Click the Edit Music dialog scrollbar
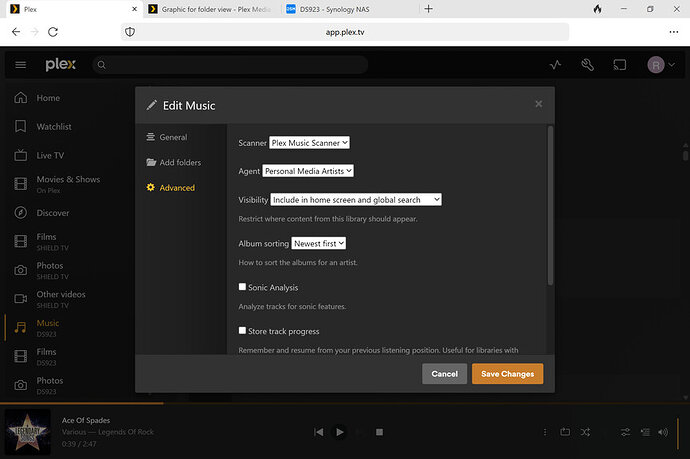This screenshot has height=459, width=690. click(x=550, y=206)
